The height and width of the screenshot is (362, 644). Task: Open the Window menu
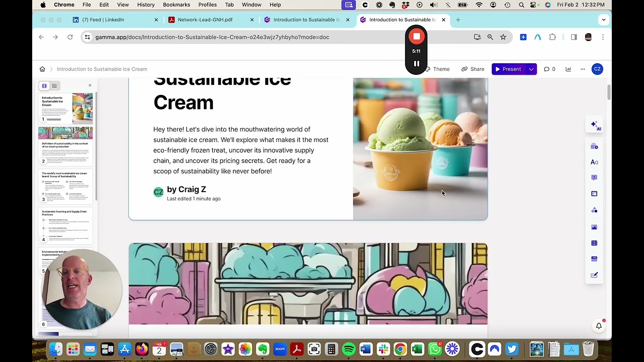tap(252, 5)
